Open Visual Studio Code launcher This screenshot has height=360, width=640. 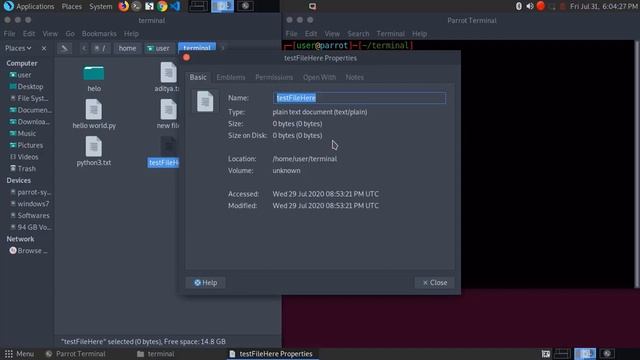tap(175, 6)
